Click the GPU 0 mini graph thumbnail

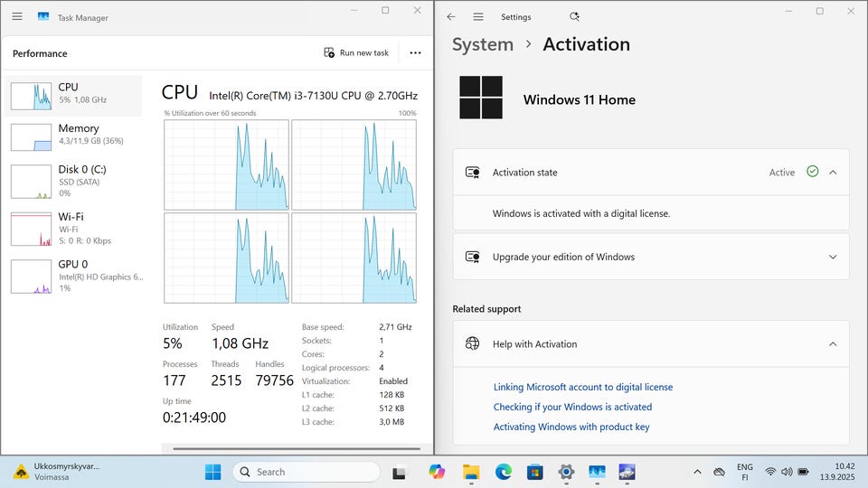(31, 277)
